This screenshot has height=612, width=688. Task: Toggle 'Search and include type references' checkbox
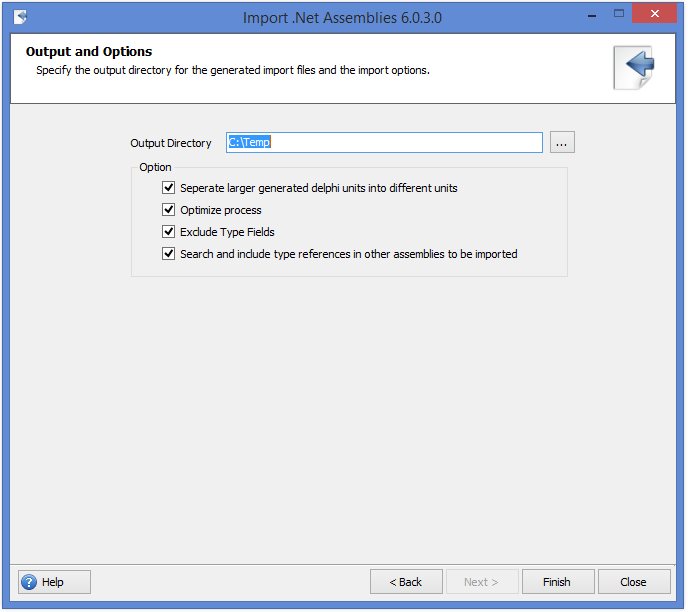click(x=169, y=254)
